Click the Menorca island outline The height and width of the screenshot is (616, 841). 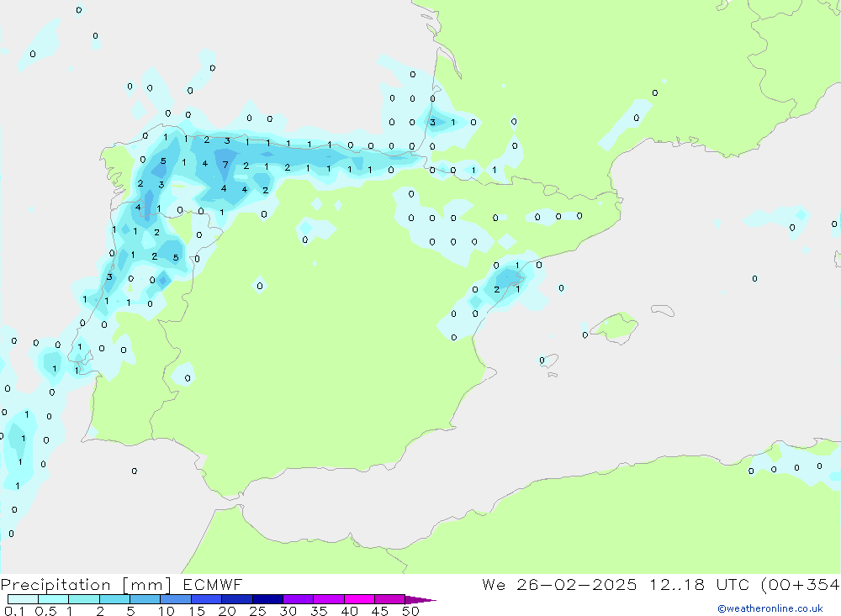(x=661, y=310)
